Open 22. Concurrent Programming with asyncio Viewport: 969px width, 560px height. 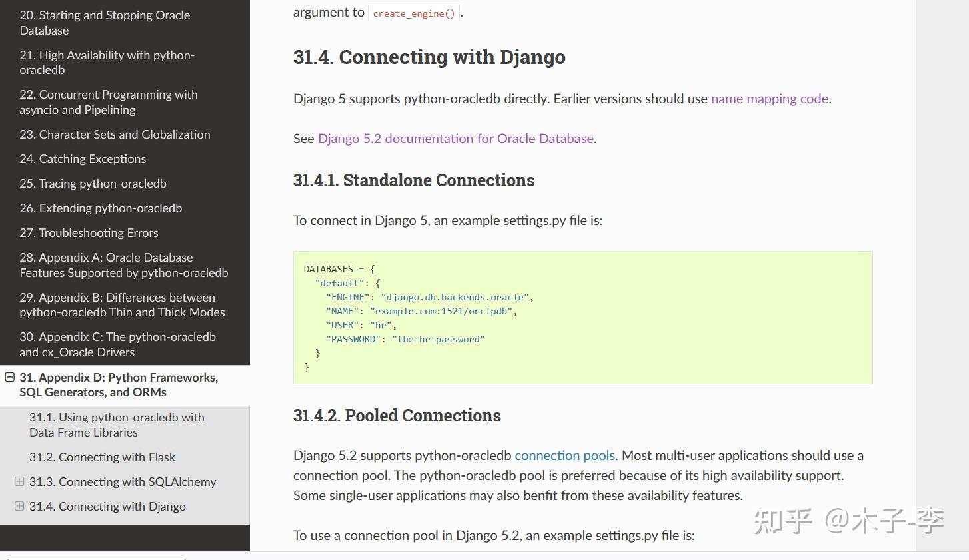pyautogui.click(x=109, y=102)
